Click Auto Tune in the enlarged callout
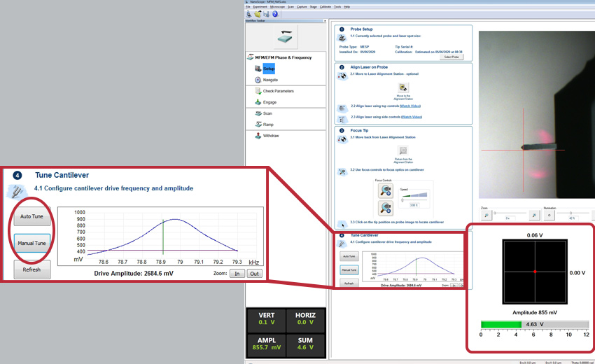Viewport: 595px width, 364px height. coord(32,216)
